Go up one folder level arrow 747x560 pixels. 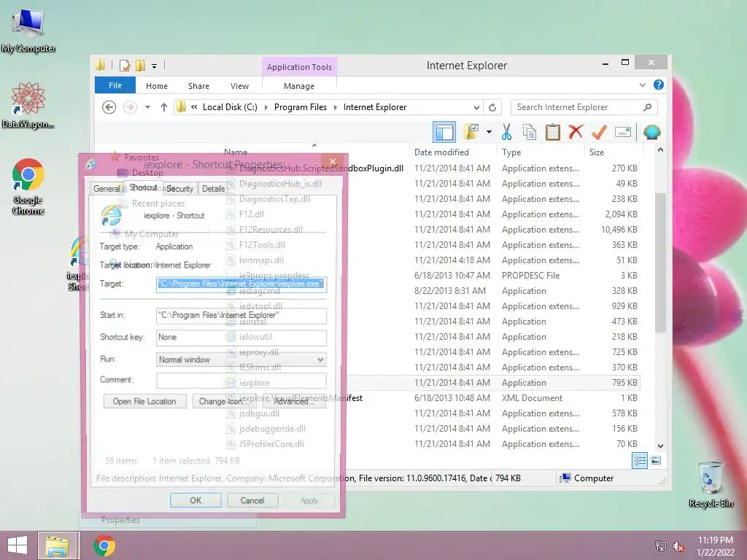pos(164,107)
